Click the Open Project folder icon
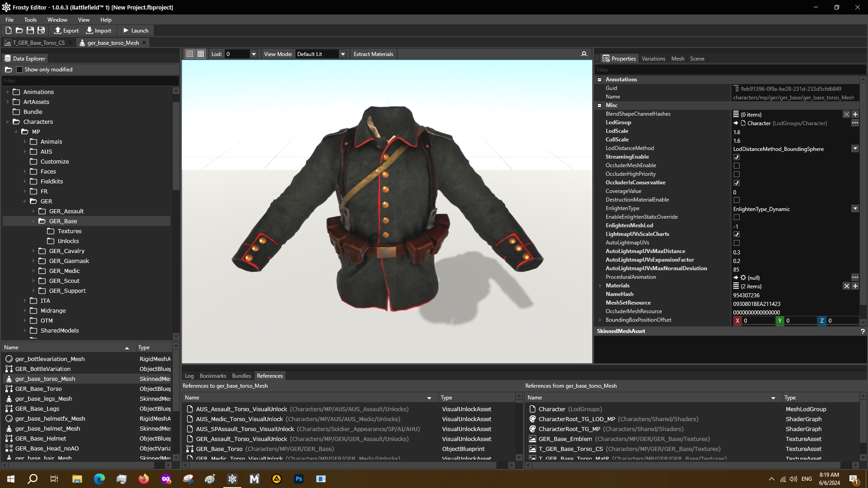Viewport: 868px width, 488px height. (x=19, y=30)
